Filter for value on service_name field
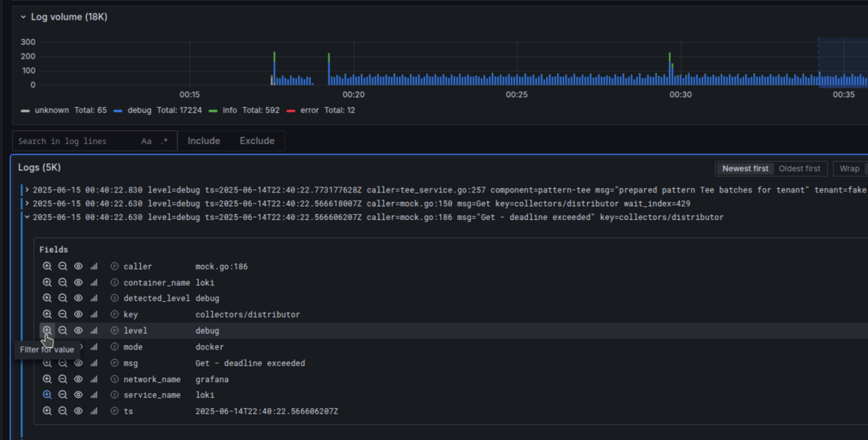Image resolution: width=868 pixels, height=440 pixels. pos(47,395)
